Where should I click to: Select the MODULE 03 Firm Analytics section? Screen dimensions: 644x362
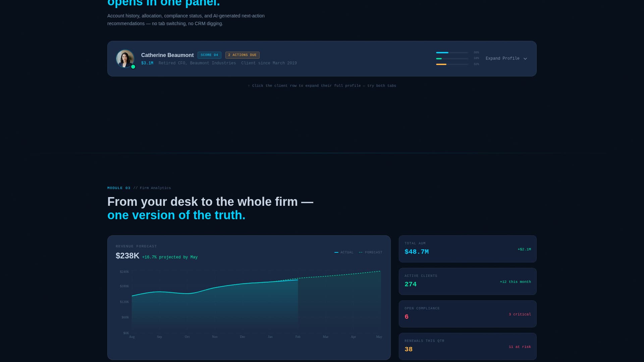139,188
